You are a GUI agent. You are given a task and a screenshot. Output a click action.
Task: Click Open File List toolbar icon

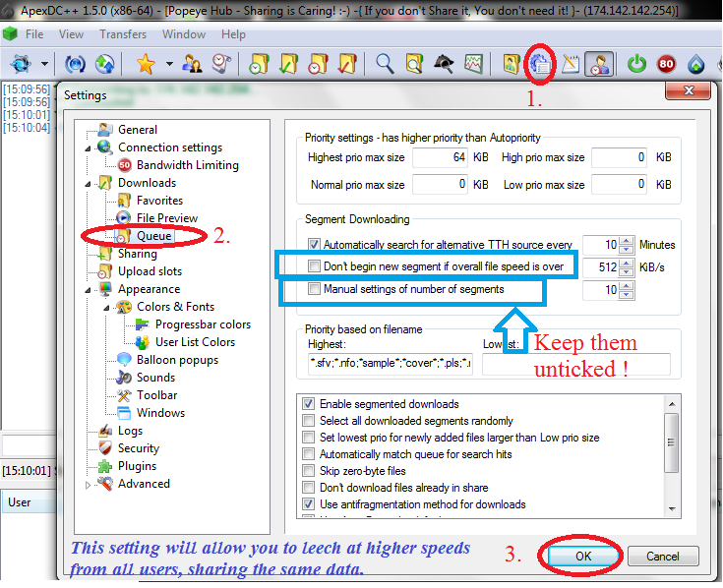pyautogui.click(x=511, y=64)
